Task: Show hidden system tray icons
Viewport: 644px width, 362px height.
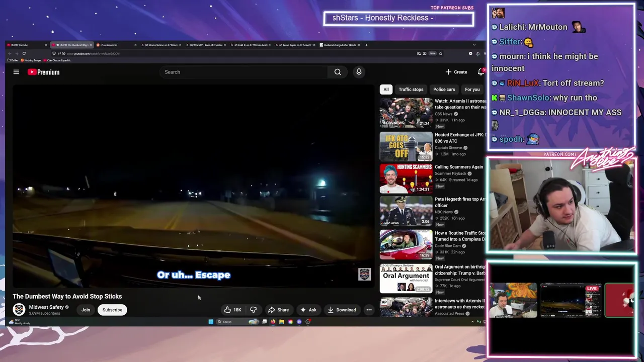Action: pos(472,322)
